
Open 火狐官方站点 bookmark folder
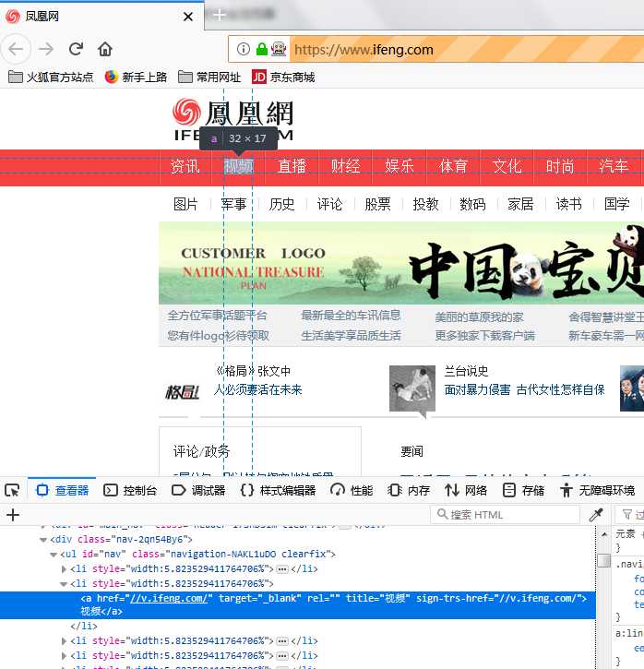click(51, 78)
